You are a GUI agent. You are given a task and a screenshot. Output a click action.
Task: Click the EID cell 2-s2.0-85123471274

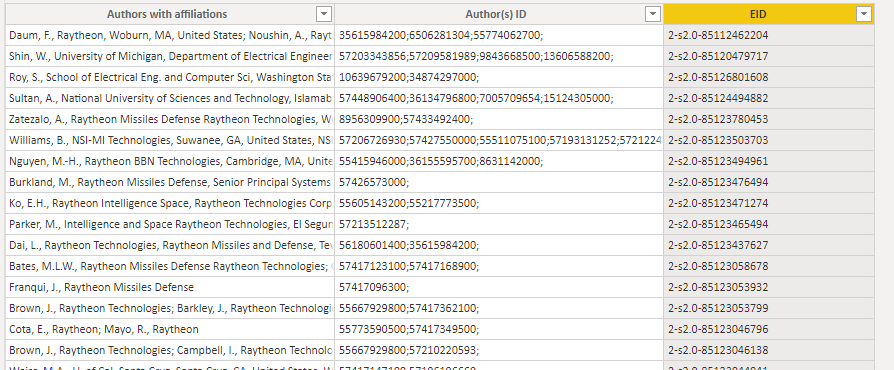click(x=769, y=204)
